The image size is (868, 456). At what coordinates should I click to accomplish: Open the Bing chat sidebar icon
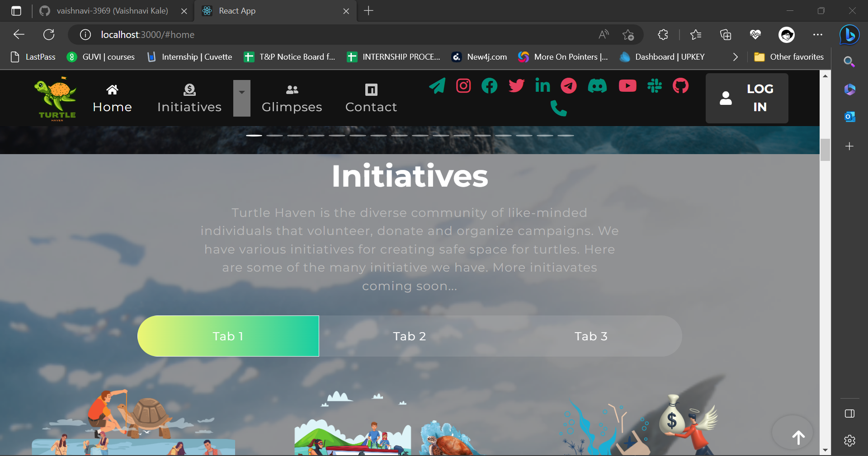click(849, 34)
